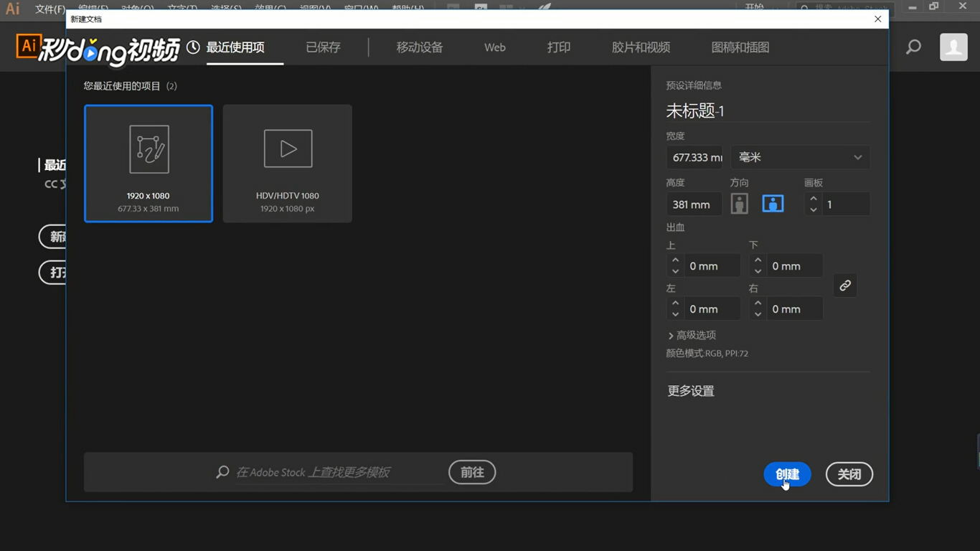Switch to 图稿和插图 tab
The width and height of the screenshot is (980, 551).
click(x=740, y=47)
